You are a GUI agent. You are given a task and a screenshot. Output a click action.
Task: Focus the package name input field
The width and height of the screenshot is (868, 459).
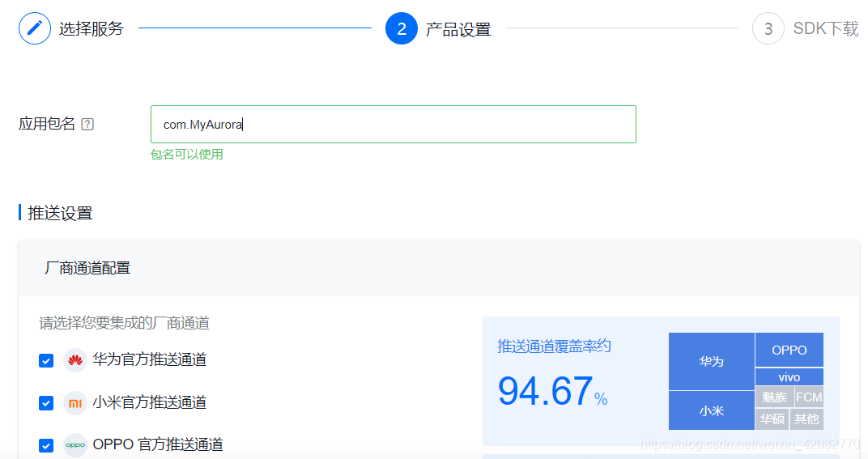click(x=393, y=124)
